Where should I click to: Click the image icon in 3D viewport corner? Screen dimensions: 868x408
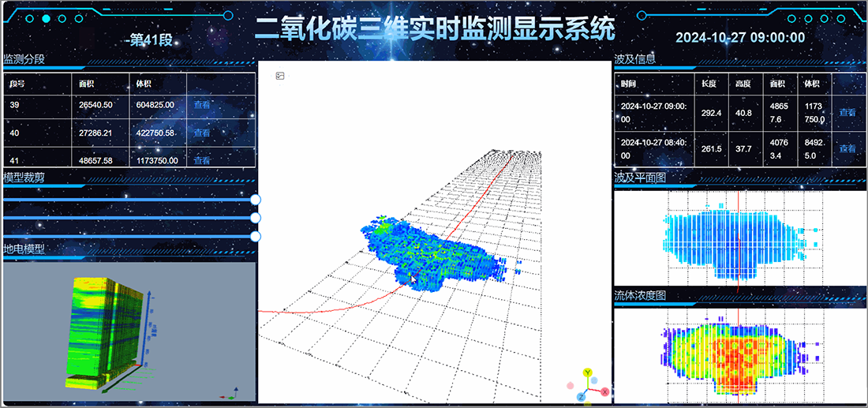coord(280,76)
